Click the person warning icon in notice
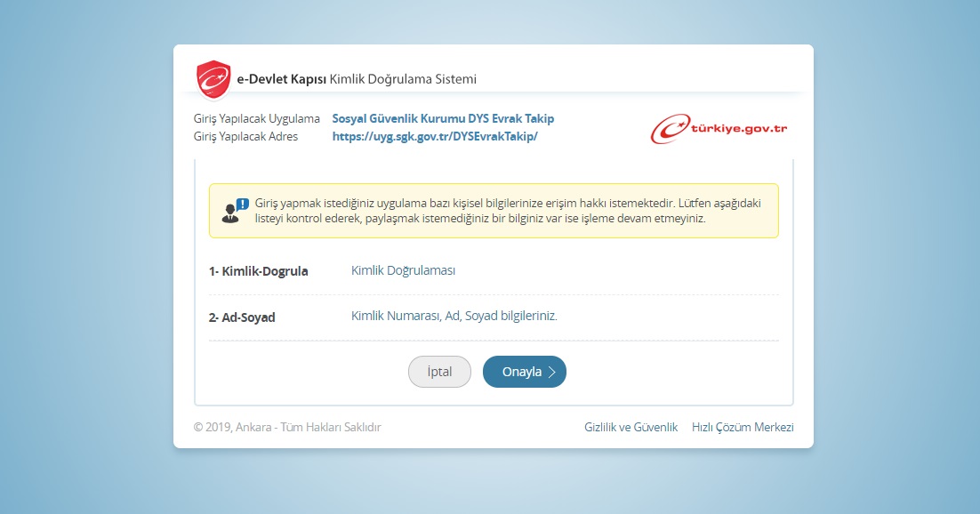The width and height of the screenshot is (980, 514). (235, 211)
